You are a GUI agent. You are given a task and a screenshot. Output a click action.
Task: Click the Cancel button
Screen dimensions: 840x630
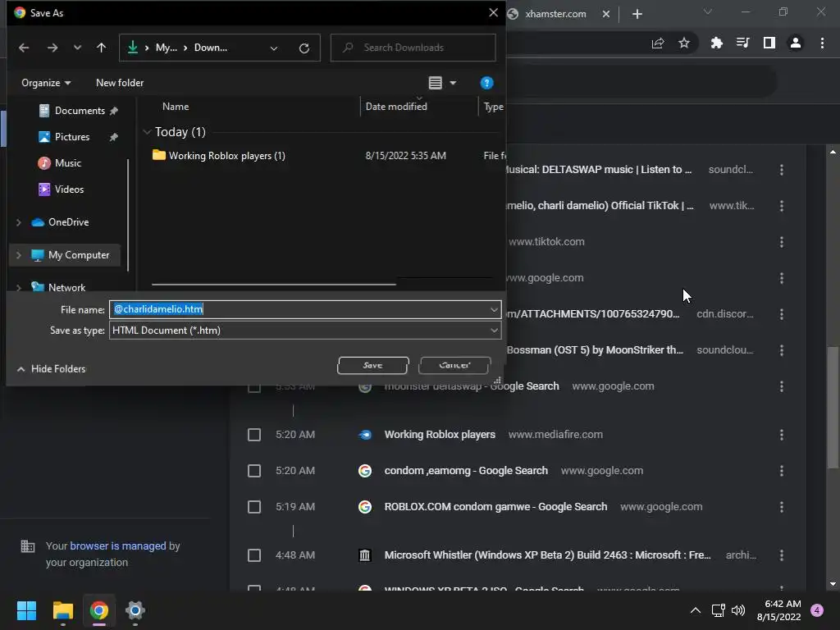(454, 365)
